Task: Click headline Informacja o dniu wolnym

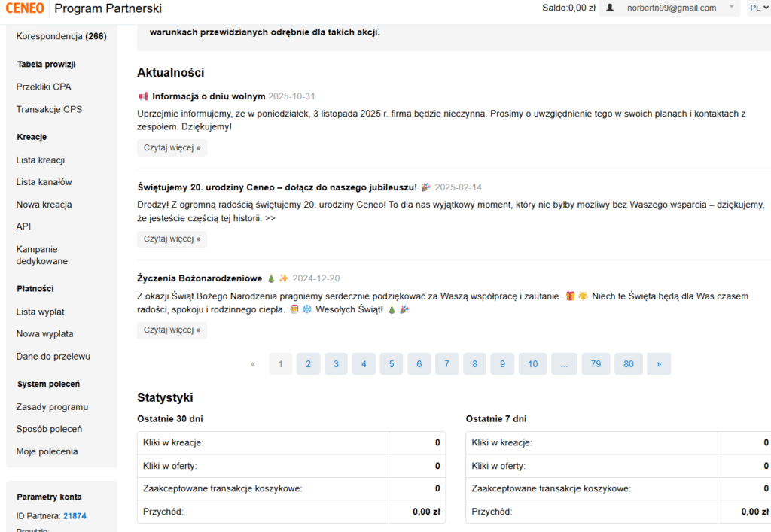Action: (x=209, y=96)
